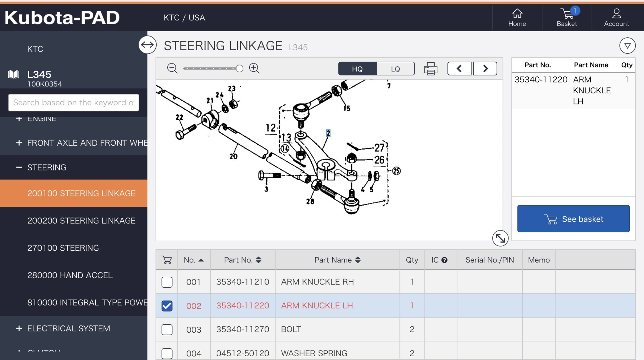Zoom out the diagram with minus magnifier
The image size is (644, 360).
[x=172, y=68]
